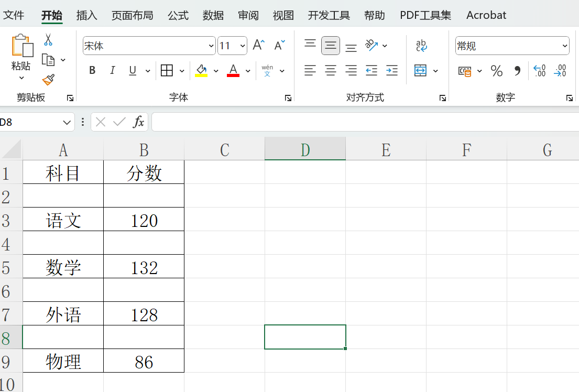Click accounting number format icon
Screen dimensions: 579x392
pyautogui.click(x=465, y=71)
